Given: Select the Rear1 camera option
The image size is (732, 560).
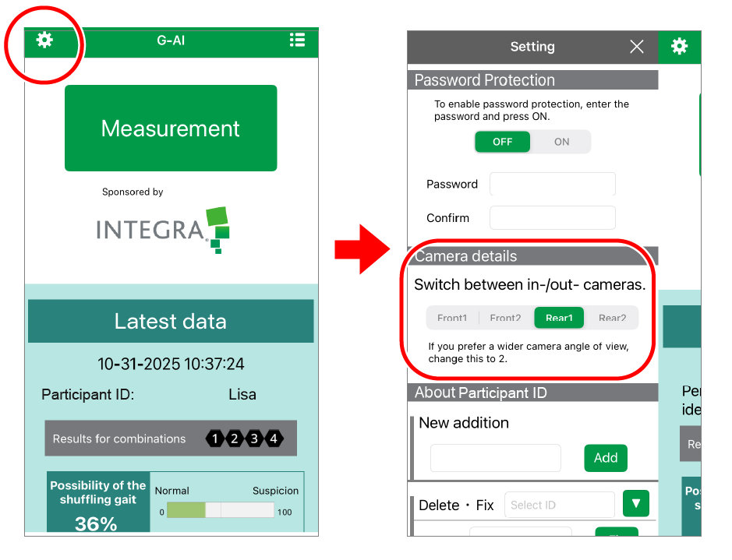Looking at the screenshot, I should tap(559, 318).
